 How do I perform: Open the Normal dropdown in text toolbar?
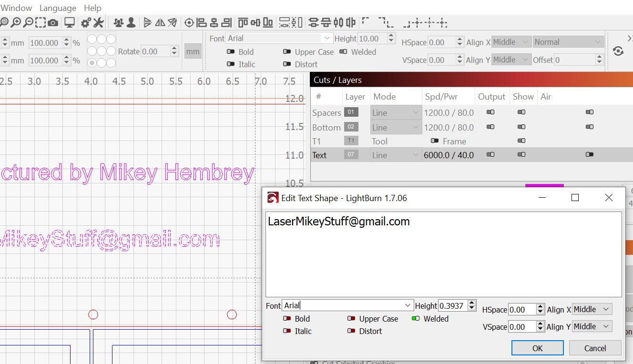point(568,42)
